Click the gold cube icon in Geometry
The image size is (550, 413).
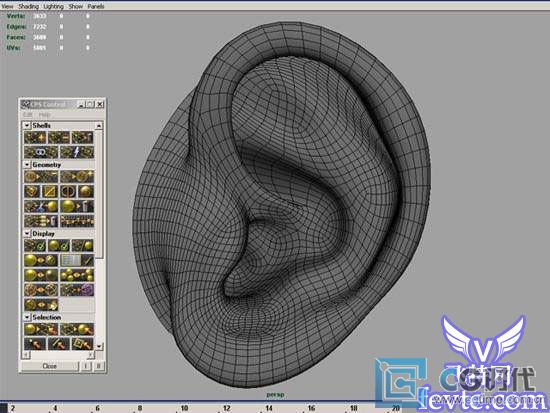(x=32, y=192)
